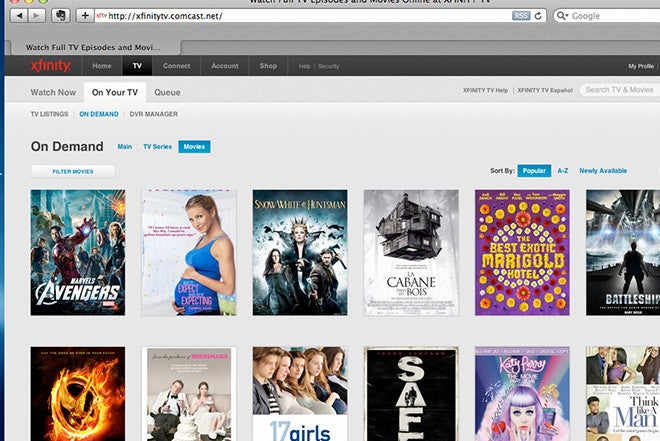Viewport: 660px width, 441px height.
Task: Switch to the Queue tab
Action: click(x=167, y=92)
